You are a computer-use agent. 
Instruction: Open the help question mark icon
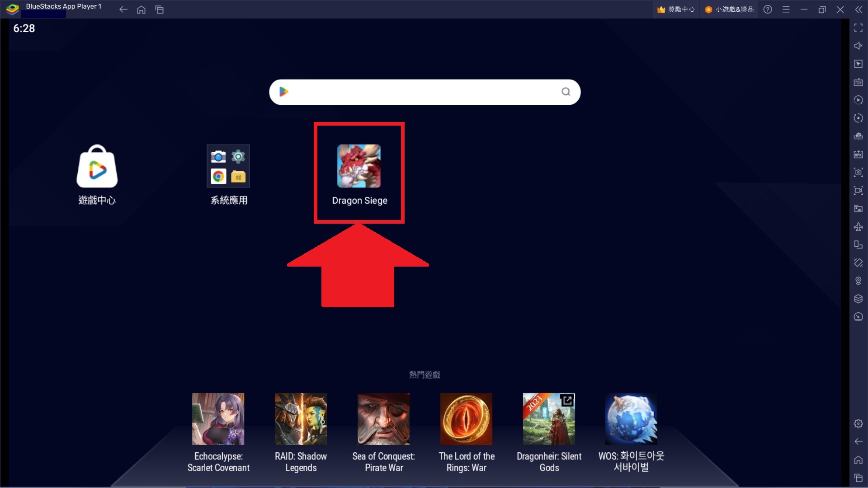(768, 9)
